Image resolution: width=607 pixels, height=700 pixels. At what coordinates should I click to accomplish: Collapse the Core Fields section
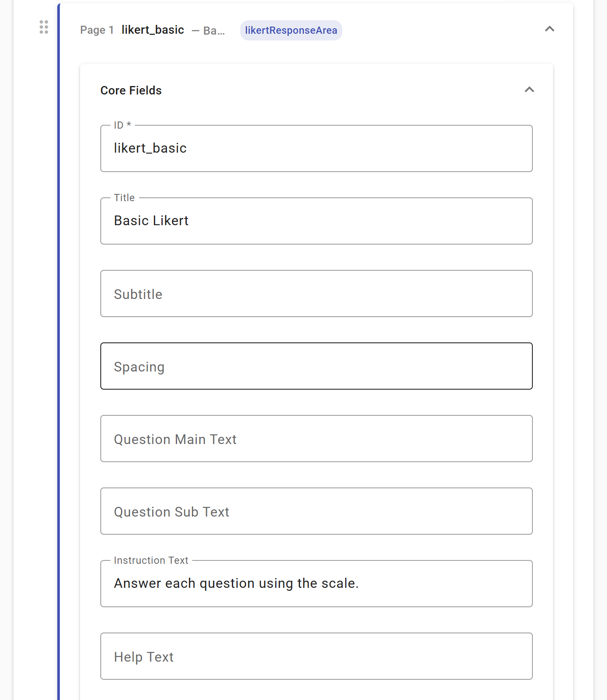(x=529, y=90)
